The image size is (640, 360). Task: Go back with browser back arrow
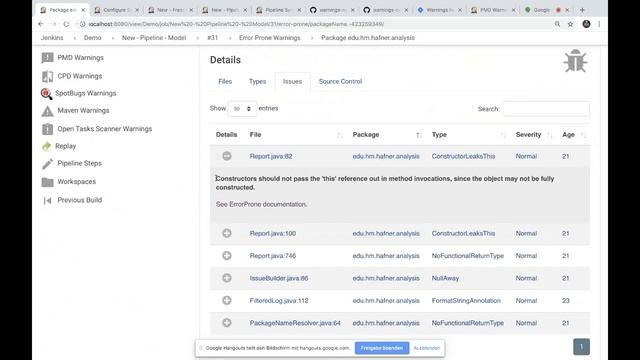click(x=41, y=24)
